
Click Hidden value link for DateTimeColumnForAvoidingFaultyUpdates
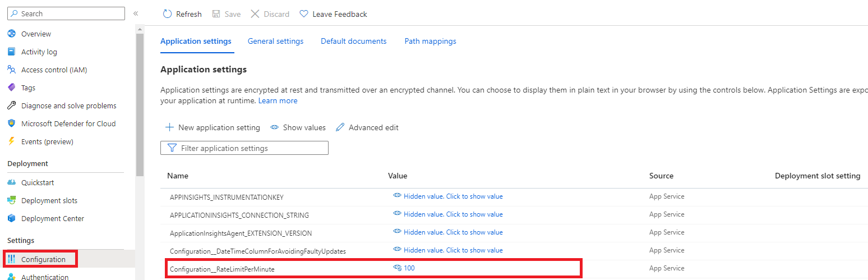pos(453,250)
